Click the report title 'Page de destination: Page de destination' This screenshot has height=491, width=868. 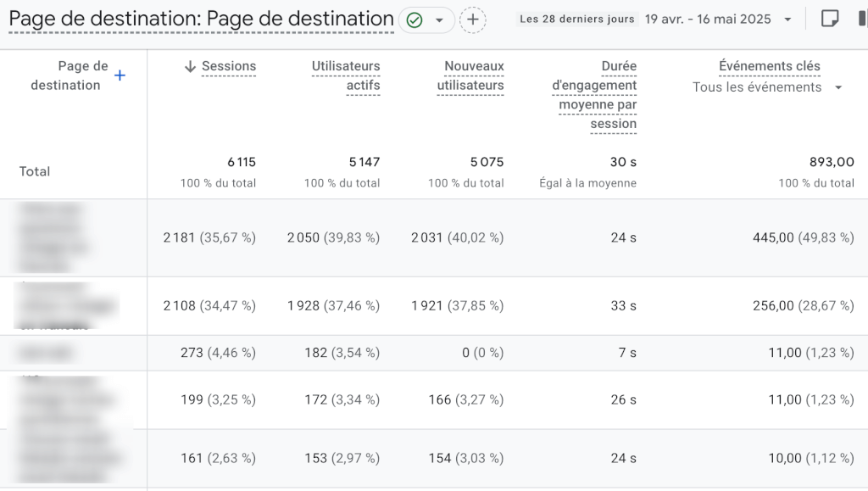click(202, 20)
